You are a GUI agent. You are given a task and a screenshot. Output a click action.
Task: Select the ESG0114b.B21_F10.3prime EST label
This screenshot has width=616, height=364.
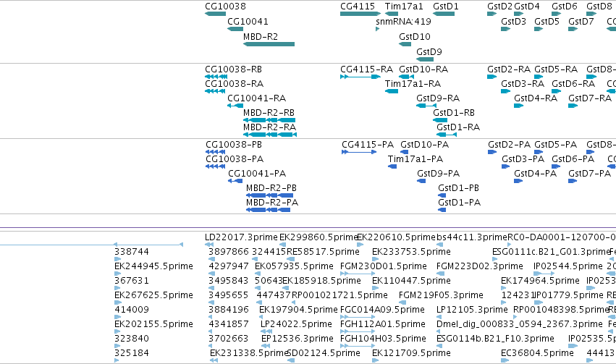pyautogui.click(x=495, y=339)
